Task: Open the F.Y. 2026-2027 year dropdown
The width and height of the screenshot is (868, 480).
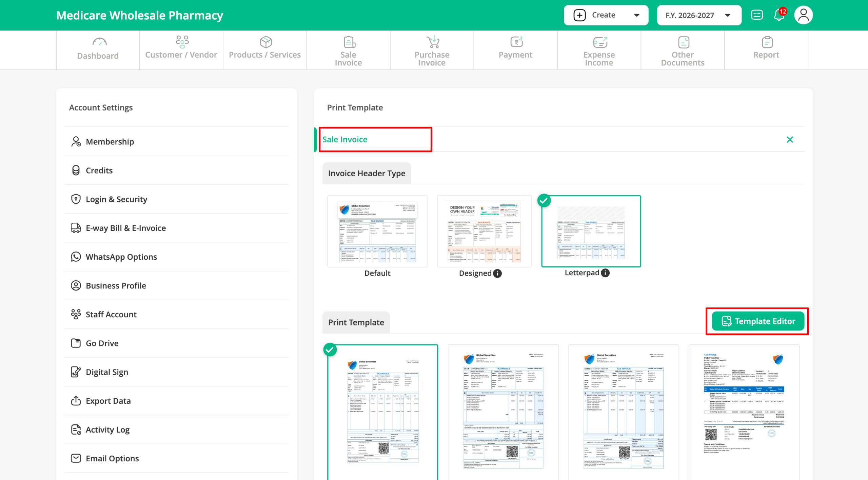Action: [x=699, y=15]
